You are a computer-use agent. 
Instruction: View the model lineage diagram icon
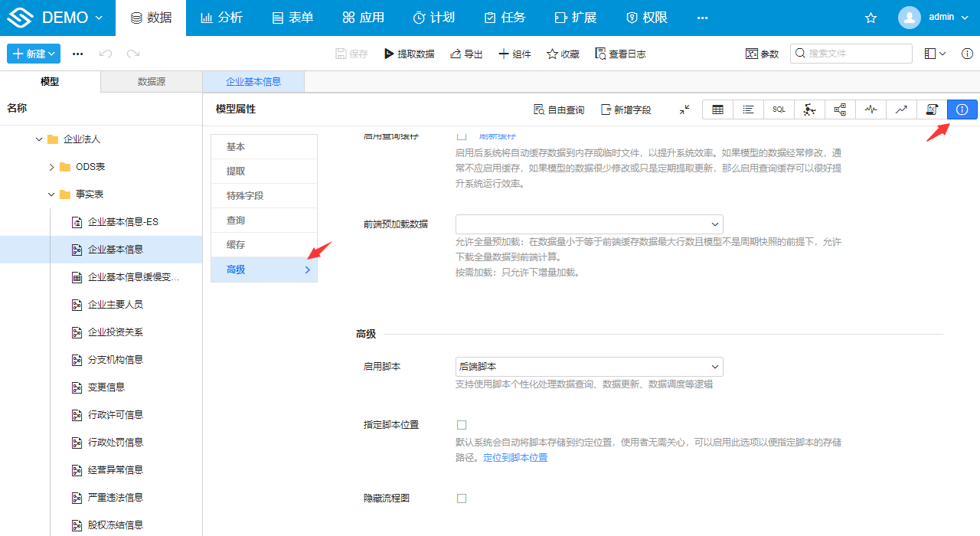click(x=839, y=109)
